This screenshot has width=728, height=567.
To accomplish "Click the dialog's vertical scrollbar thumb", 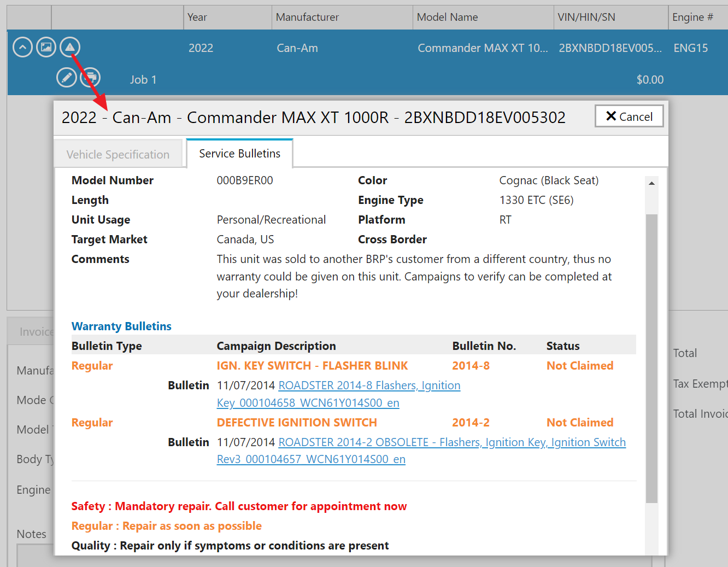I will point(651,358).
